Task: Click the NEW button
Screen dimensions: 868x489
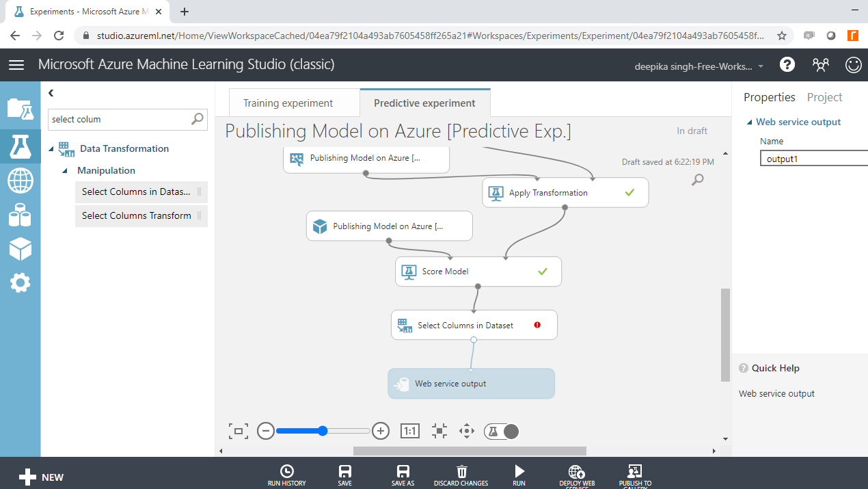Action: coord(41,477)
